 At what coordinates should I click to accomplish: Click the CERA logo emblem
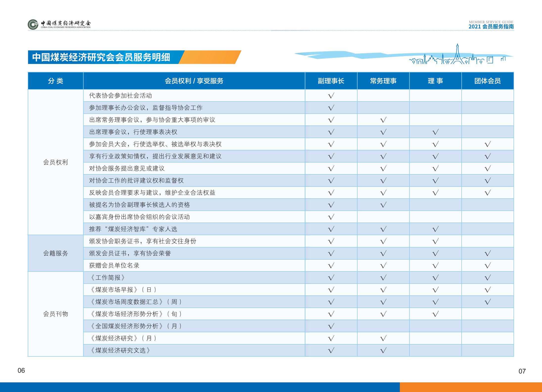(x=33, y=24)
